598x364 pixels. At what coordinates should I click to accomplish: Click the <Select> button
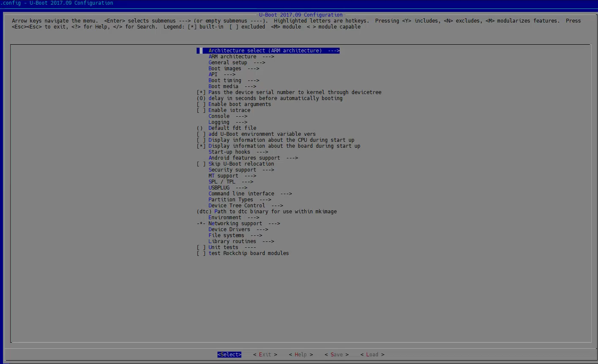coord(229,355)
